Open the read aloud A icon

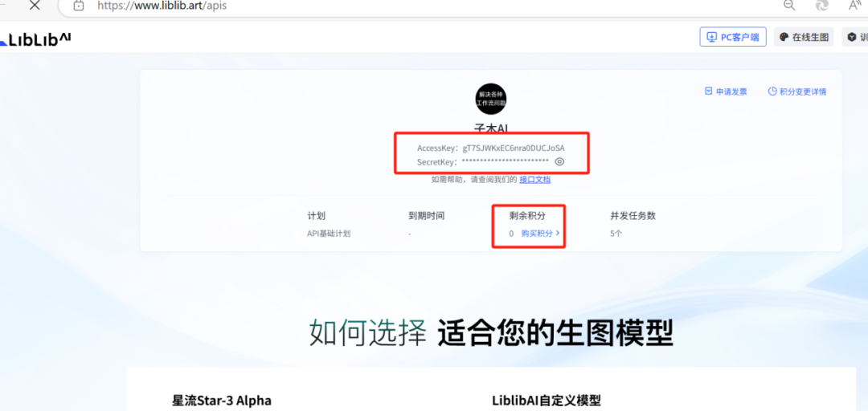tap(856, 6)
